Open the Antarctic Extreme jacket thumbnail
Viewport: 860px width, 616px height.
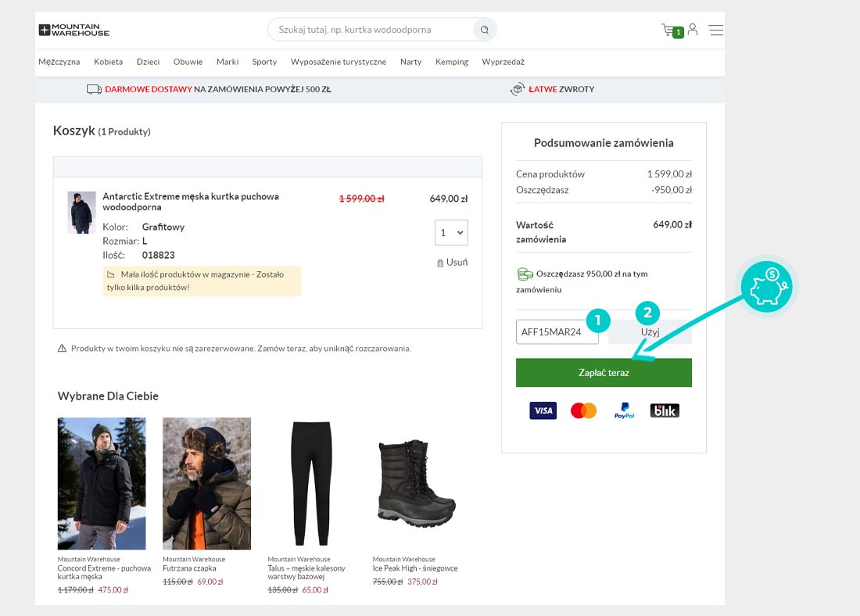pos(81,213)
